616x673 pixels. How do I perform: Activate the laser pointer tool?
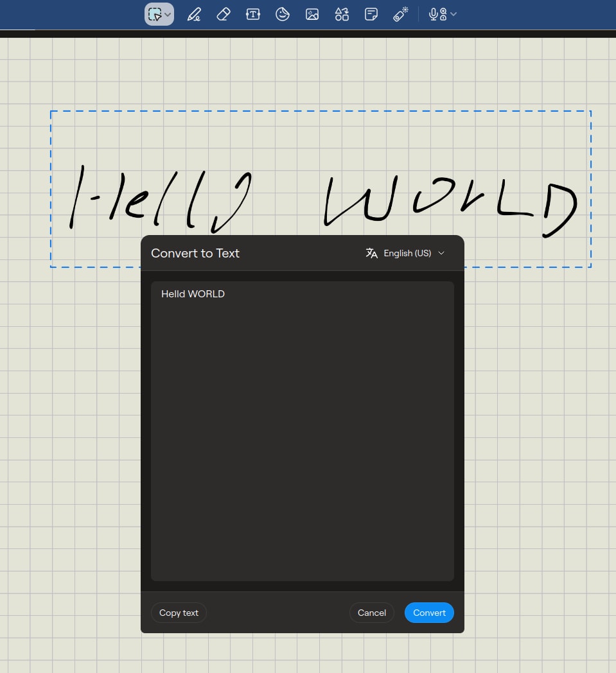pyautogui.click(x=401, y=14)
